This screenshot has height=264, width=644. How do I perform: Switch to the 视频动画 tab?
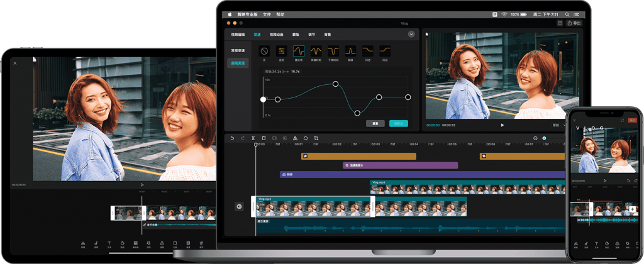pos(277,35)
